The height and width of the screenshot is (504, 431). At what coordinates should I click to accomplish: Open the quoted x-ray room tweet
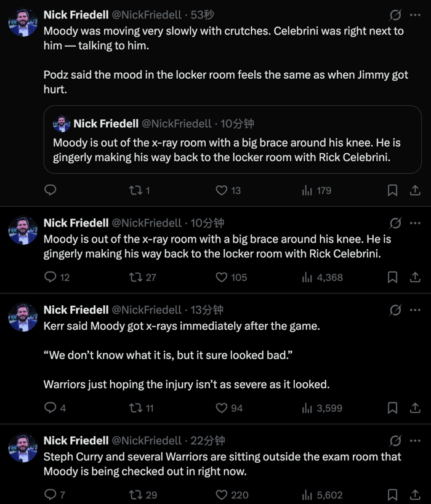click(227, 150)
